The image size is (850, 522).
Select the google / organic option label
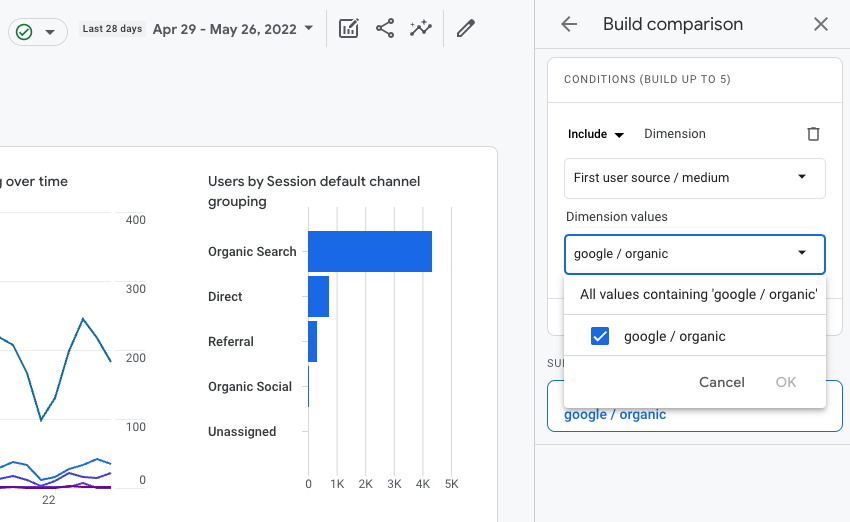coord(674,336)
